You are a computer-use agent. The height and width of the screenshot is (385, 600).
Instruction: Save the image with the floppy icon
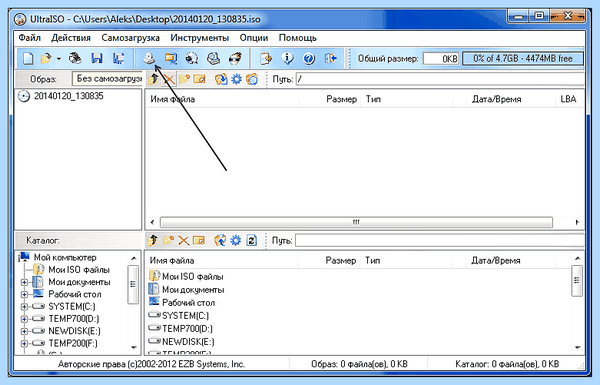click(97, 59)
